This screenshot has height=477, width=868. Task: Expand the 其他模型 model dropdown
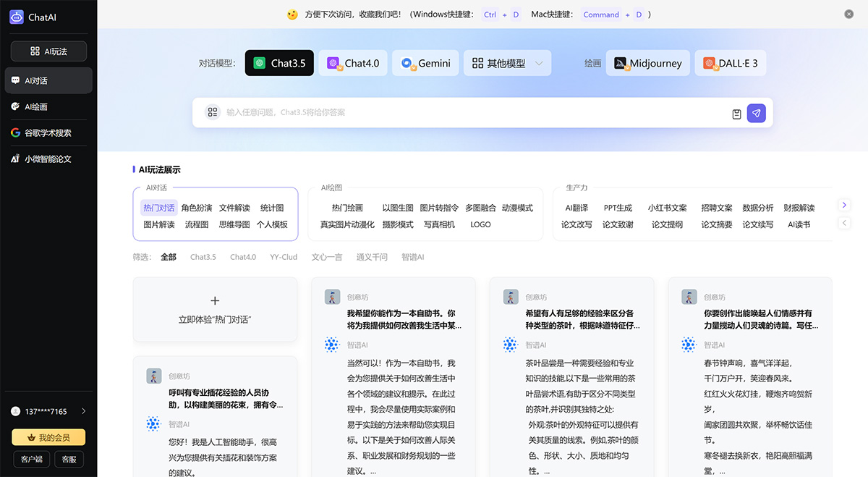(537, 63)
